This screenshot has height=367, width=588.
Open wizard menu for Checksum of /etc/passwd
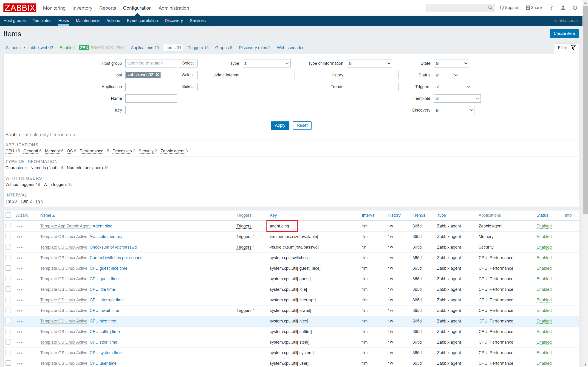(20, 247)
